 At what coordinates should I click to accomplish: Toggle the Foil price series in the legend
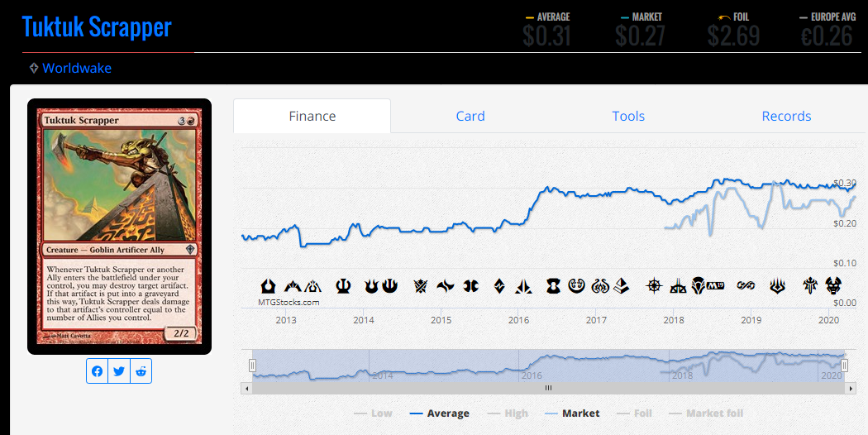pos(634,413)
